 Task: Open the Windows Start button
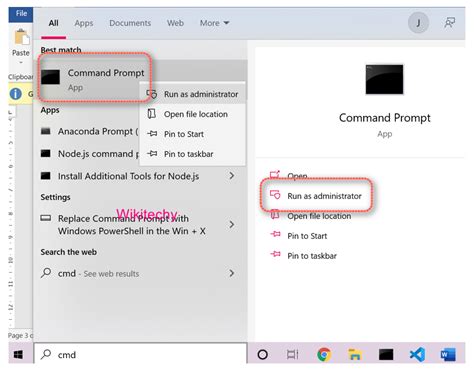point(18,354)
